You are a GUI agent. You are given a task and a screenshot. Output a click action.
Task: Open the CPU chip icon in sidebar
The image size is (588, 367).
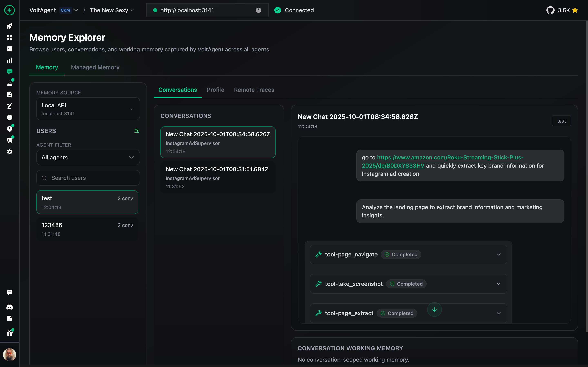10,117
